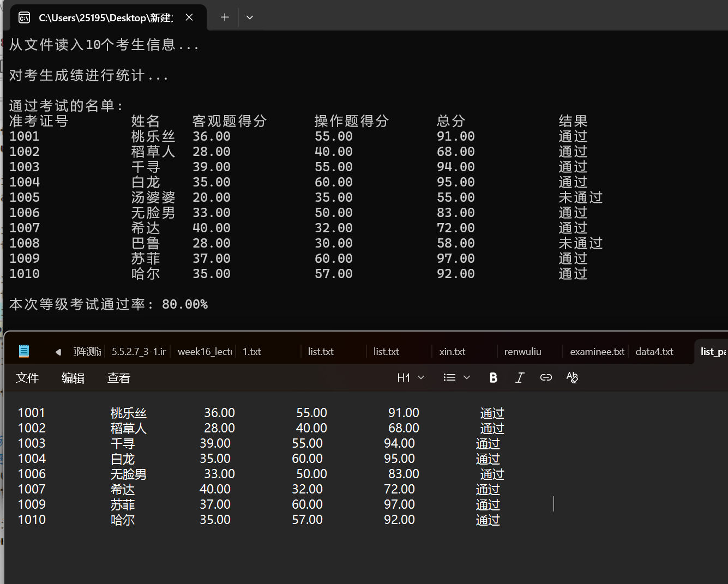Click 未通过 in terminal row 1008
Screen dimensions: 728x584
pos(581,243)
